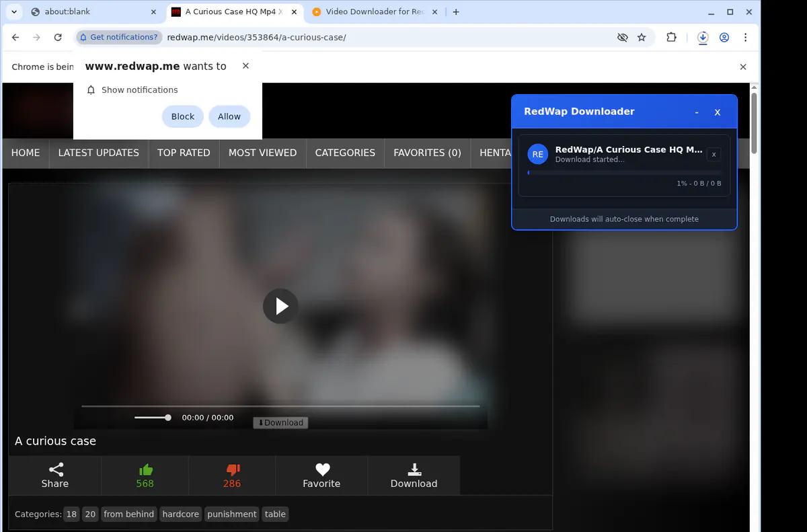Cancel the A Curious Case download item

coord(714,155)
